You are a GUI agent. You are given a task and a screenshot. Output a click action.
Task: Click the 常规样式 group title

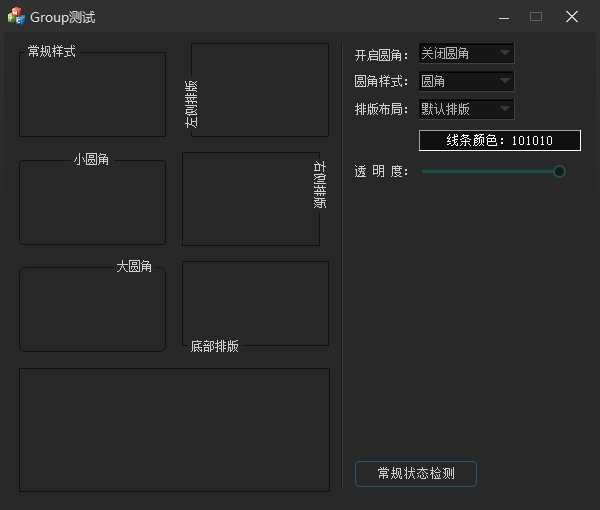tap(52, 51)
